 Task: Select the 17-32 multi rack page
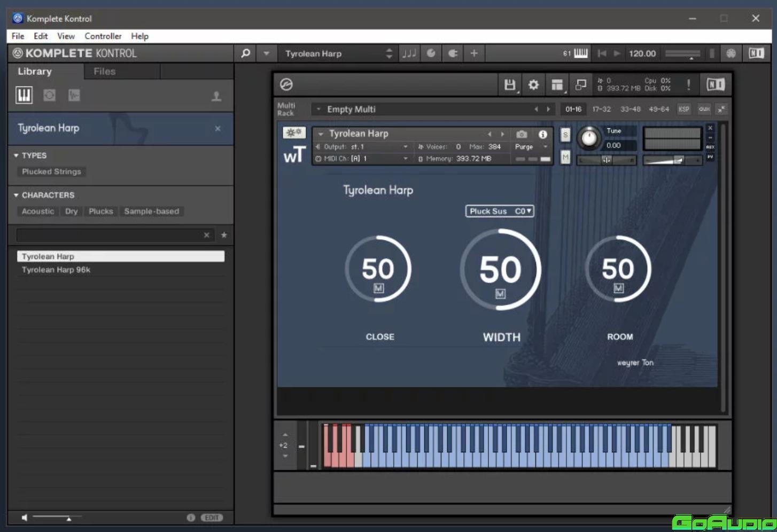pos(601,109)
